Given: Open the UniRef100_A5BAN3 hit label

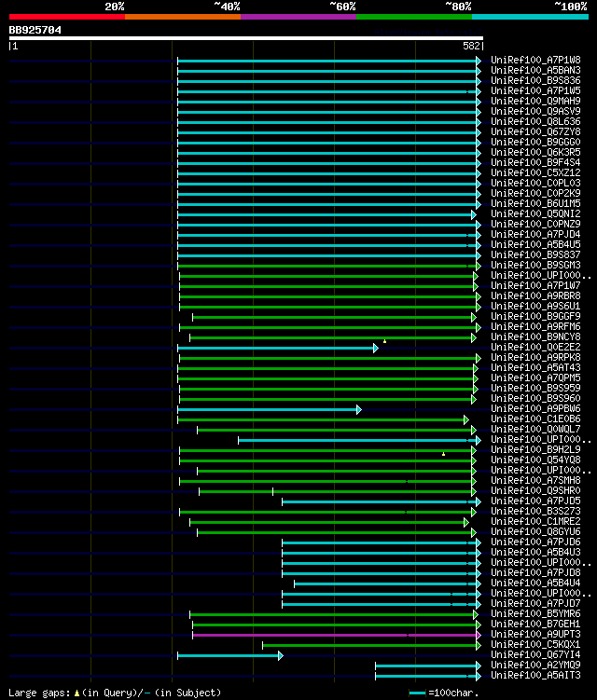Looking at the screenshot, I should (x=535, y=70).
